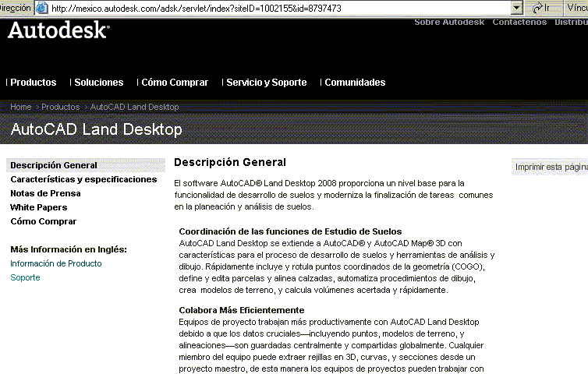
Task: Click the Descripción General content heading
Action: click(x=230, y=162)
